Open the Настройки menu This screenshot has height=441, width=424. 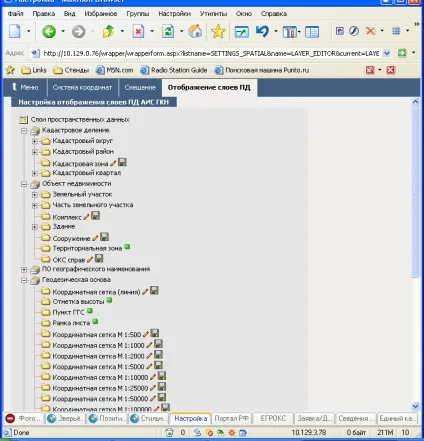tap(174, 14)
